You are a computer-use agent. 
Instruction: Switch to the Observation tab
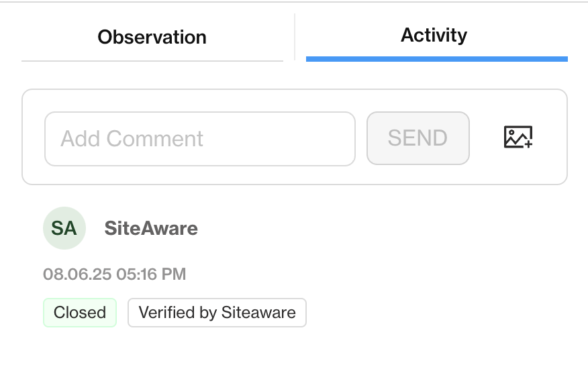click(x=152, y=38)
